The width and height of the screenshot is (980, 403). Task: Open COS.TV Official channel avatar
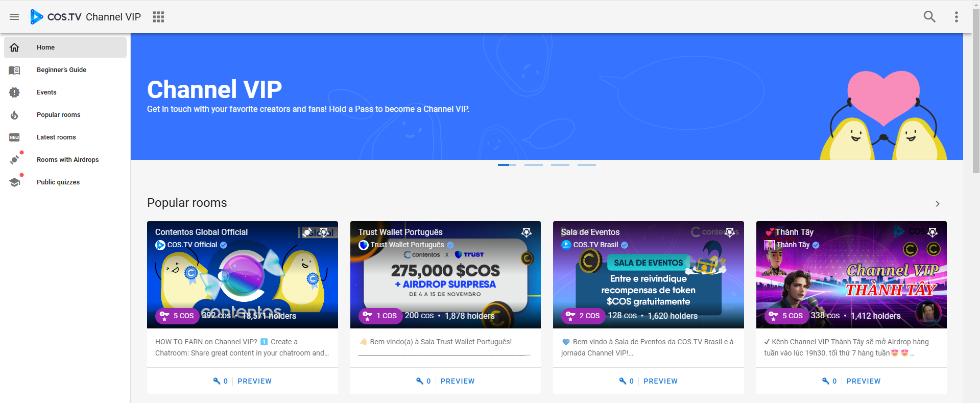(x=160, y=245)
